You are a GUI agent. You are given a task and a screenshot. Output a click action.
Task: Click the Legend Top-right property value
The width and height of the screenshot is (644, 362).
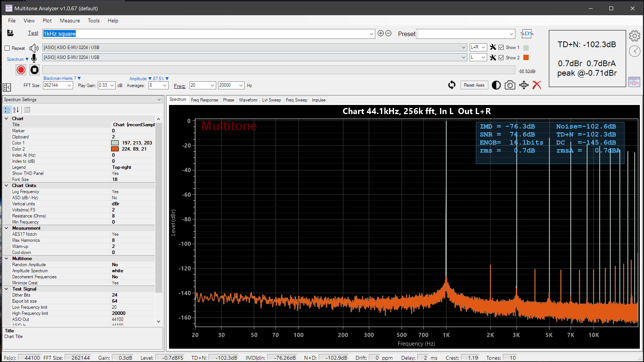coord(133,167)
